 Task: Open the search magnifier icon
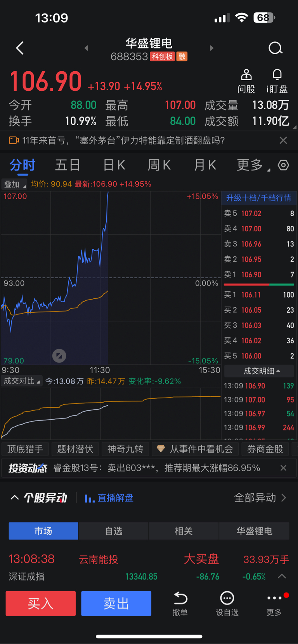275,48
